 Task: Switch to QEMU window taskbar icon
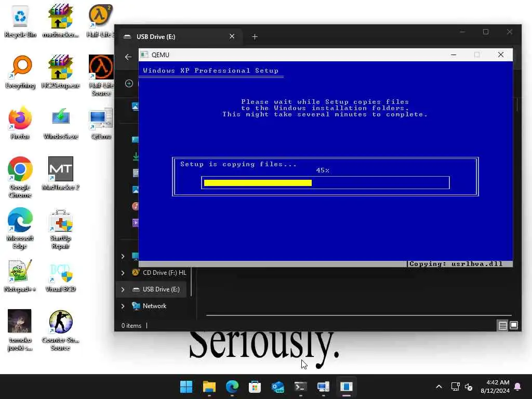[347, 387]
